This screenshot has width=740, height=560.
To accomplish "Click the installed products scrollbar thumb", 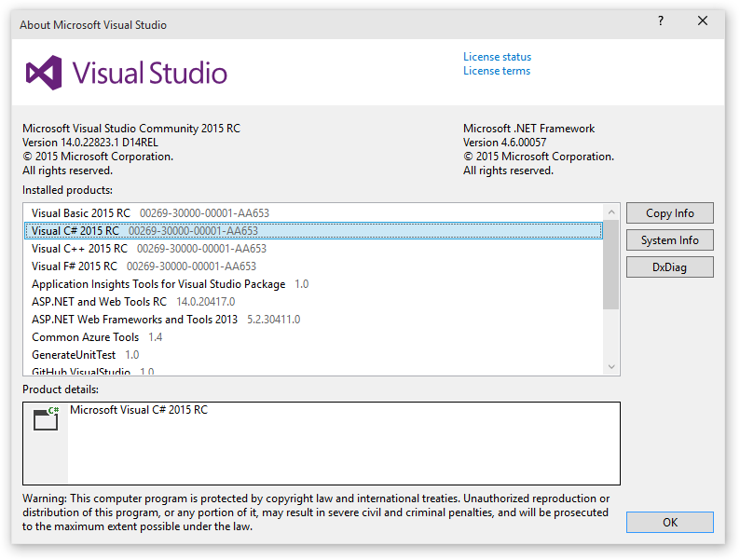I will point(610,265).
